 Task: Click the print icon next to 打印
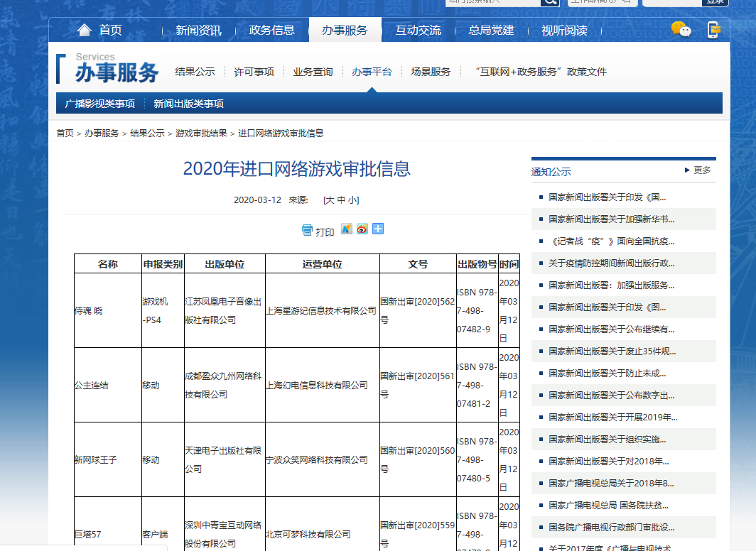[308, 229]
